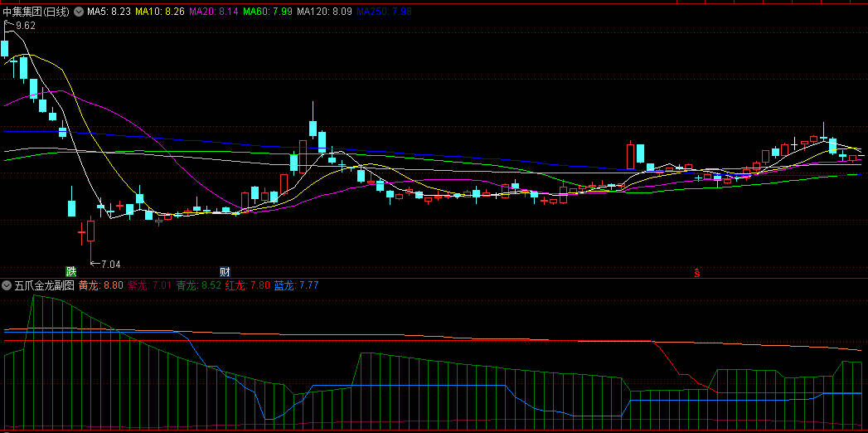Select the 黄龙 indicator value label

100,285
